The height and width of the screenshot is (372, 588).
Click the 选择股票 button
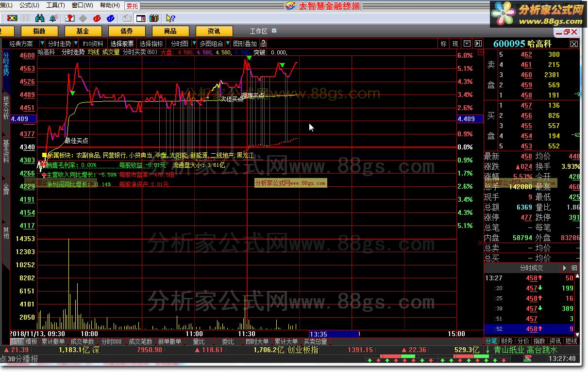(x=122, y=44)
